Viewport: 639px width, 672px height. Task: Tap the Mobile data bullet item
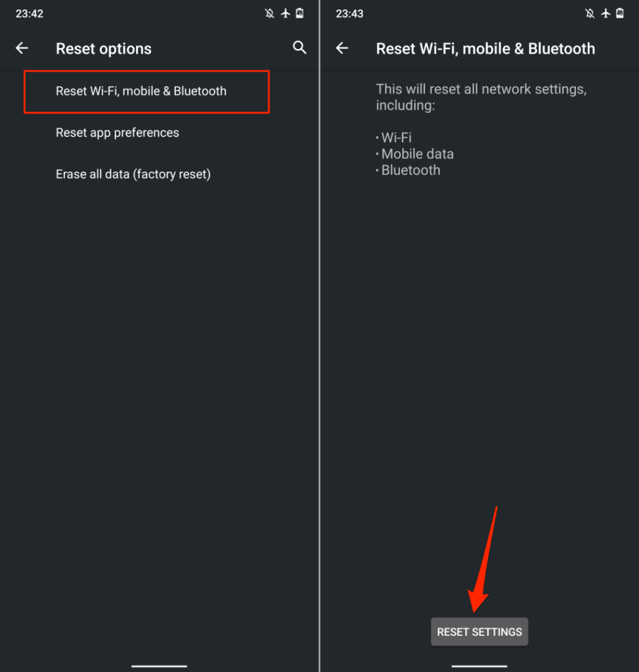(417, 154)
